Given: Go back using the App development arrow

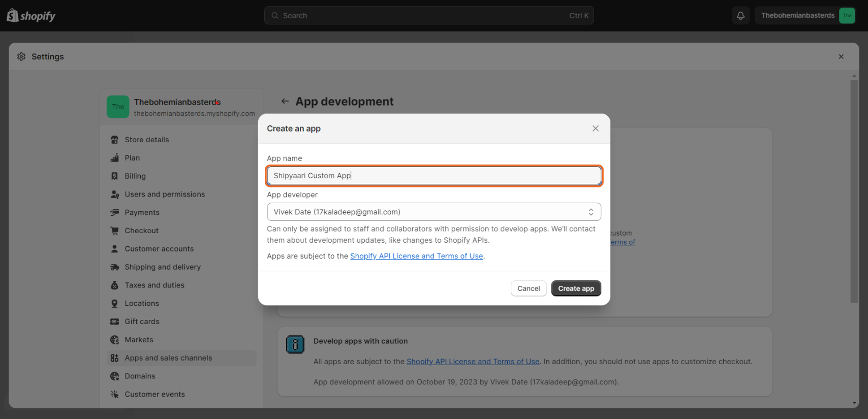Looking at the screenshot, I should tap(285, 102).
